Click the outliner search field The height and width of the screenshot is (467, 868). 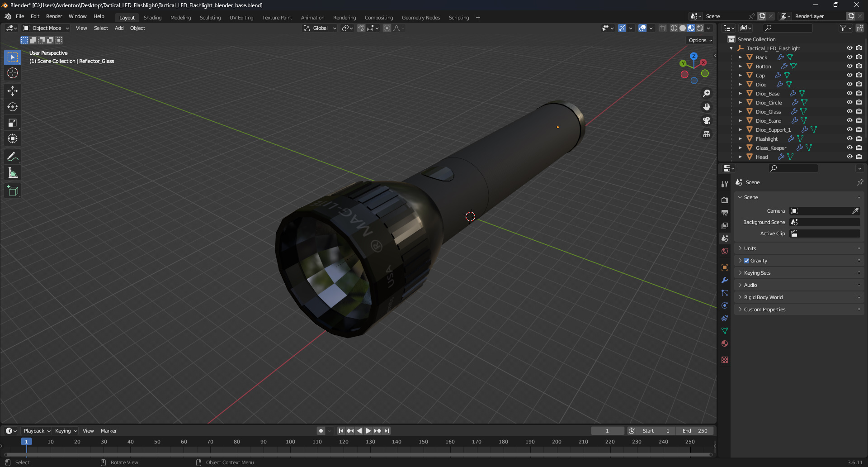point(788,28)
